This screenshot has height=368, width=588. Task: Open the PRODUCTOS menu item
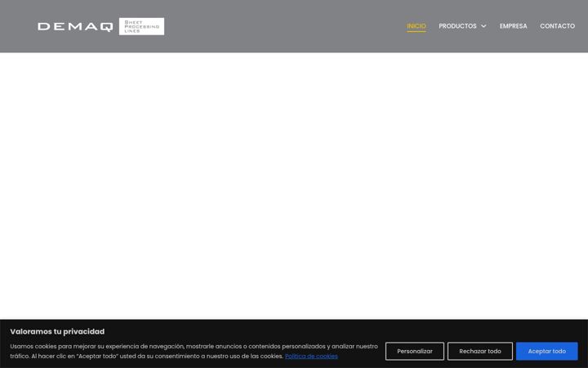(457, 26)
